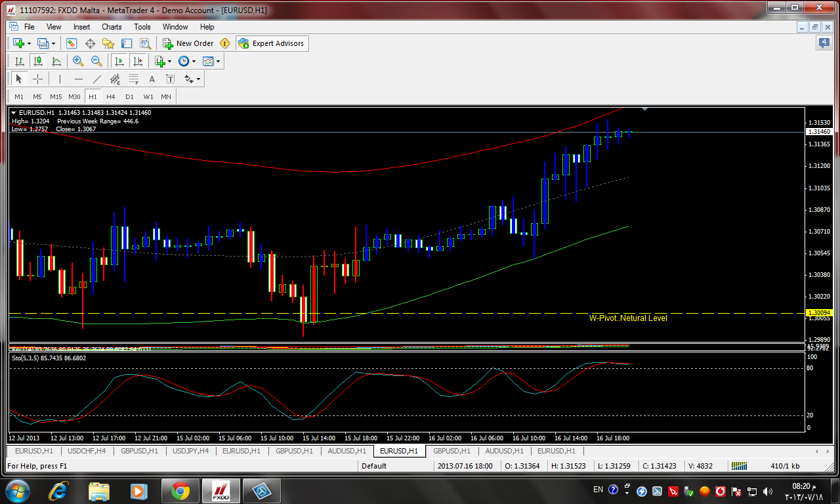Switch to the USDJPY,H4 chart tab

click(190, 451)
